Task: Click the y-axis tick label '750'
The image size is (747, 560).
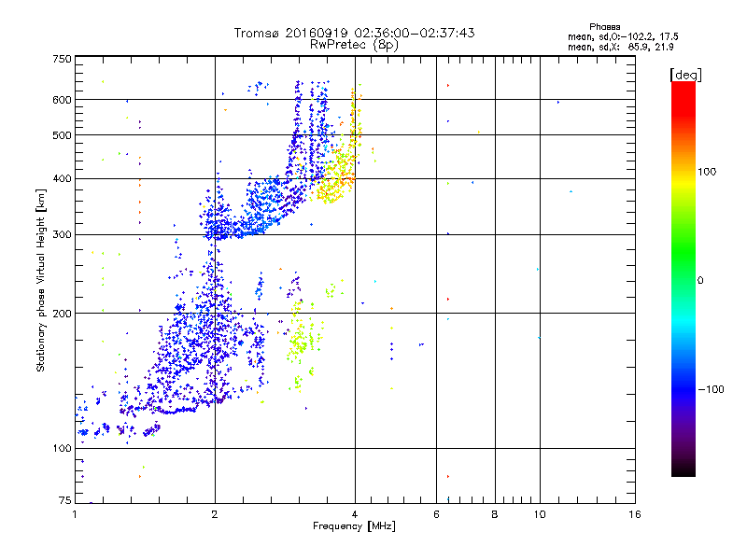Action: [x=62, y=59]
